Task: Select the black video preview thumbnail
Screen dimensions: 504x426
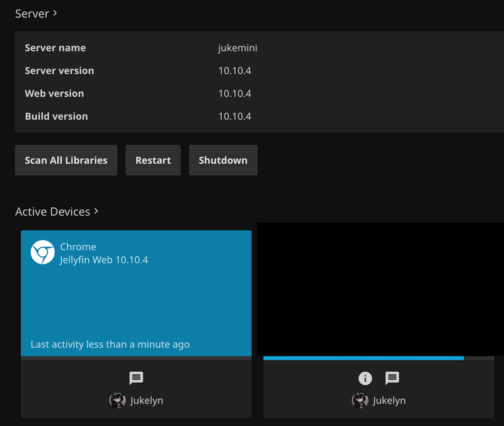Action: click(x=381, y=289)
